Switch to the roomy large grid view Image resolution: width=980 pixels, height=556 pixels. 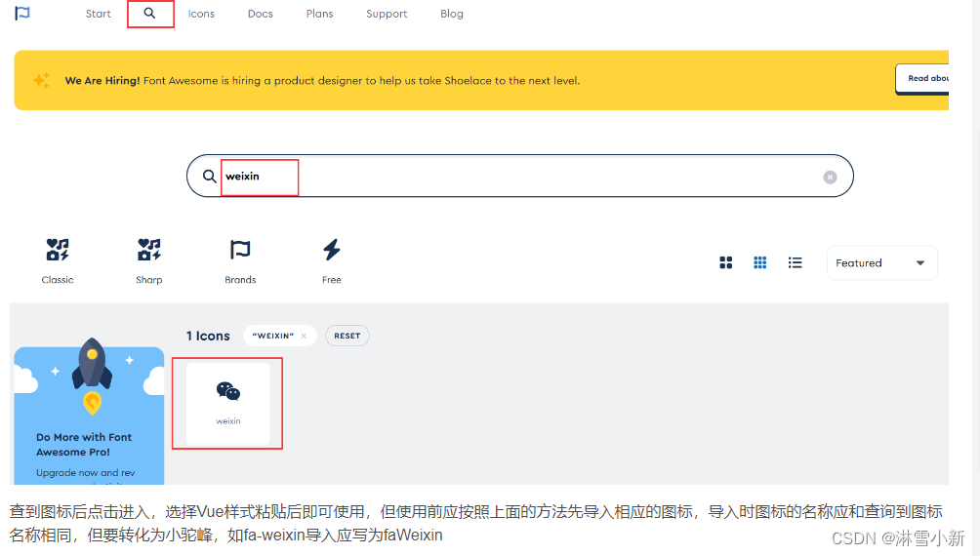click(725, 262)
